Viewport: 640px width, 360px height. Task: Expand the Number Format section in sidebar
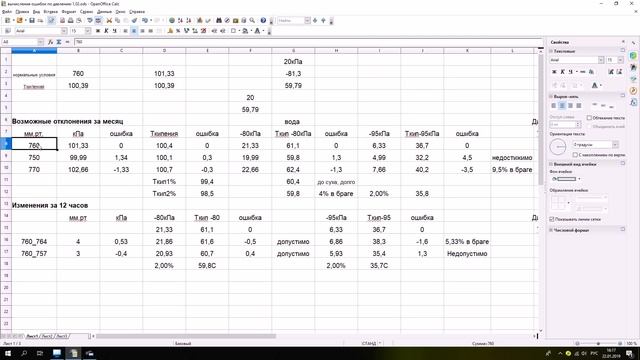pos(551,230)
